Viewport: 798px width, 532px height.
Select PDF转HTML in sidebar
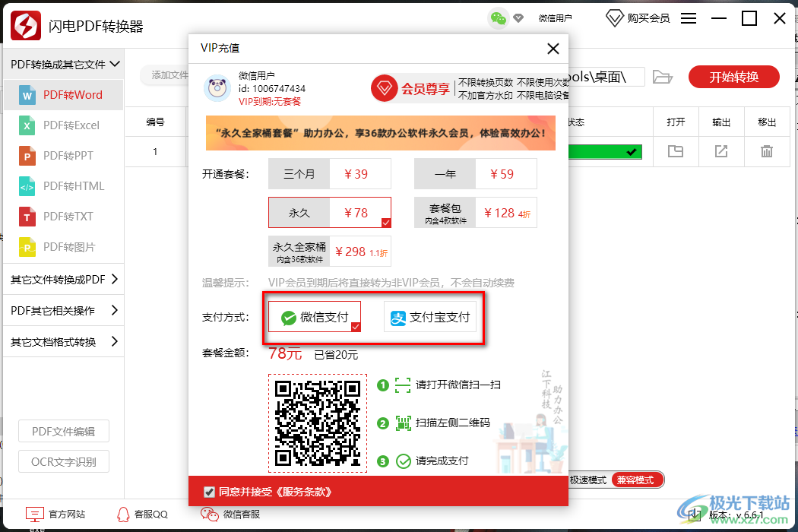(64, 186)
